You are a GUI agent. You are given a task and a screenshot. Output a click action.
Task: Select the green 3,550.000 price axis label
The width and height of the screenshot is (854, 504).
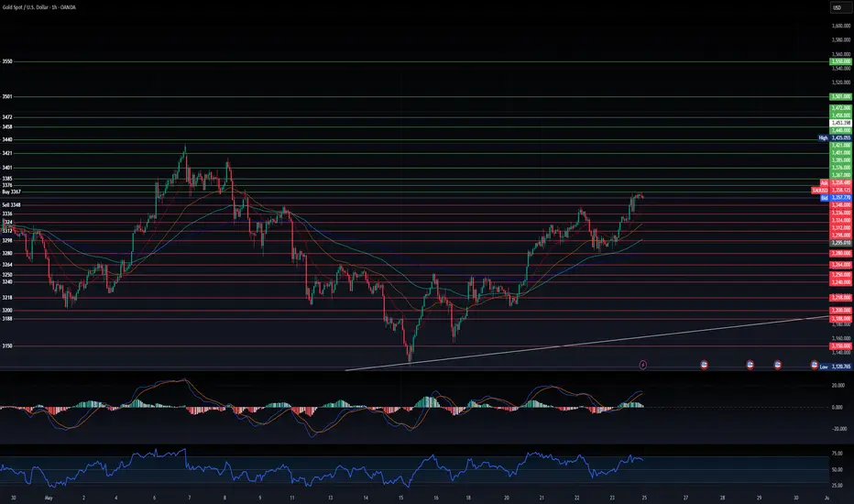[x=840, y=61]
